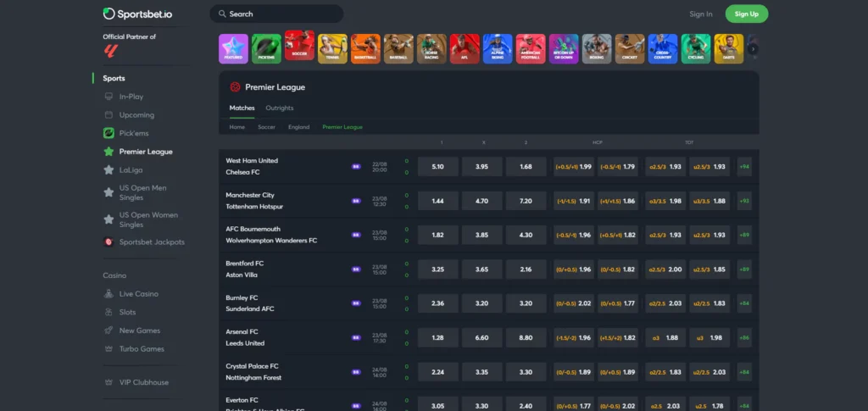Click the bet builder badge for West Ham United match
868x411 pixels.
tap(356, 166)
